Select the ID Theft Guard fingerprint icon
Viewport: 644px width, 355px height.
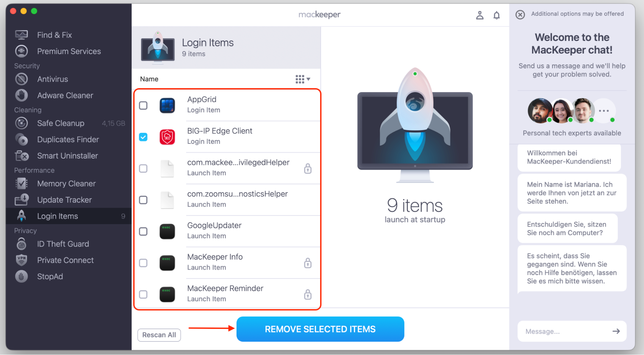[x=22, y=244]
